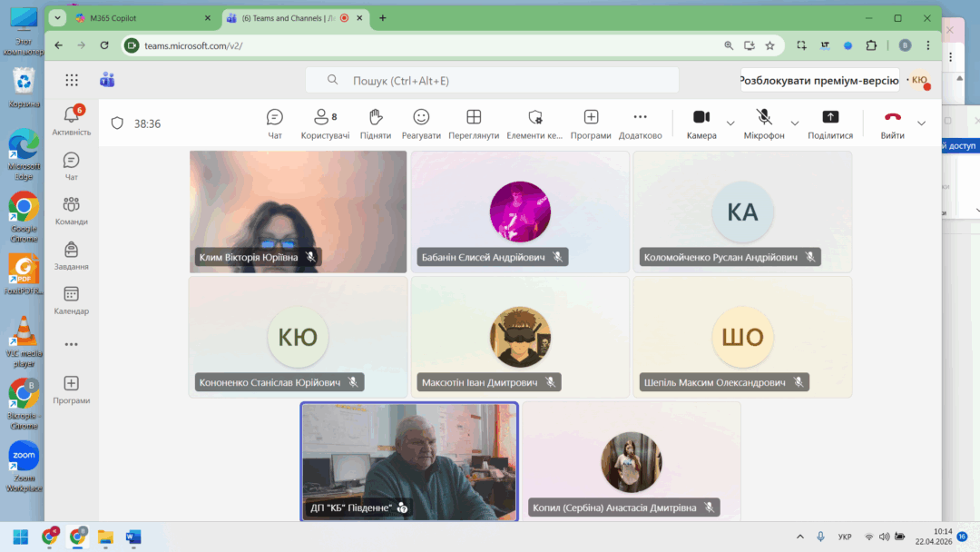Open Програми apps in meeting toolbar

point(591,123)
